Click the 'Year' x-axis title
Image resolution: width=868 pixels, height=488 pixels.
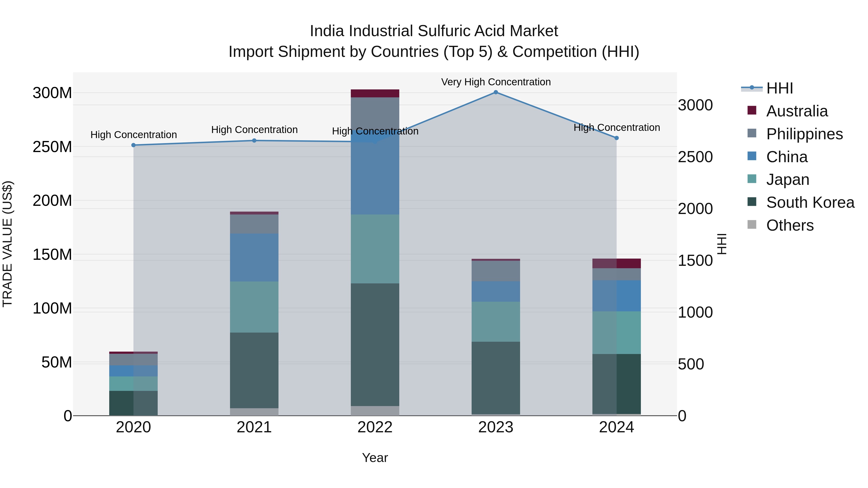tap(375, 458)
